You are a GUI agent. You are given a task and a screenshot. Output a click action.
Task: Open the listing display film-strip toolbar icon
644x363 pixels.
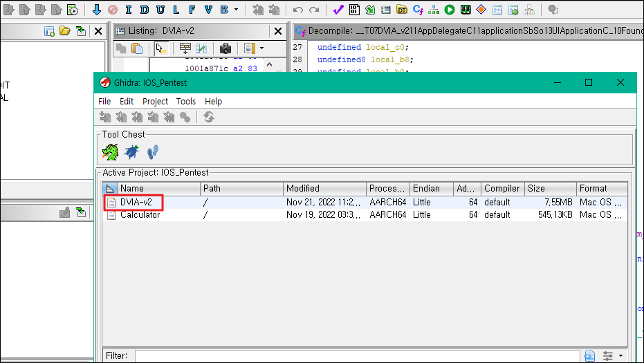pos(386,10)
